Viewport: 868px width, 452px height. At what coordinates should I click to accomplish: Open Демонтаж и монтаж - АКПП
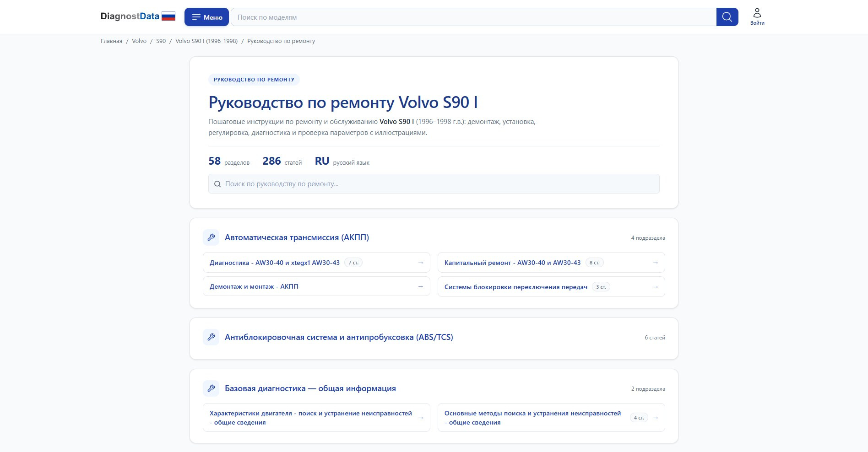tap(316, 286)
